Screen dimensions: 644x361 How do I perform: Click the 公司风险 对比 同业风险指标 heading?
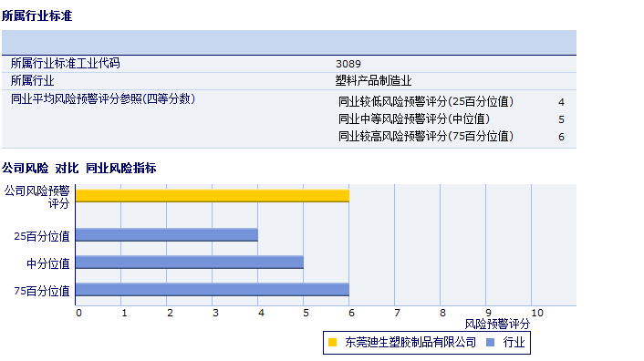tap(78, 168)
